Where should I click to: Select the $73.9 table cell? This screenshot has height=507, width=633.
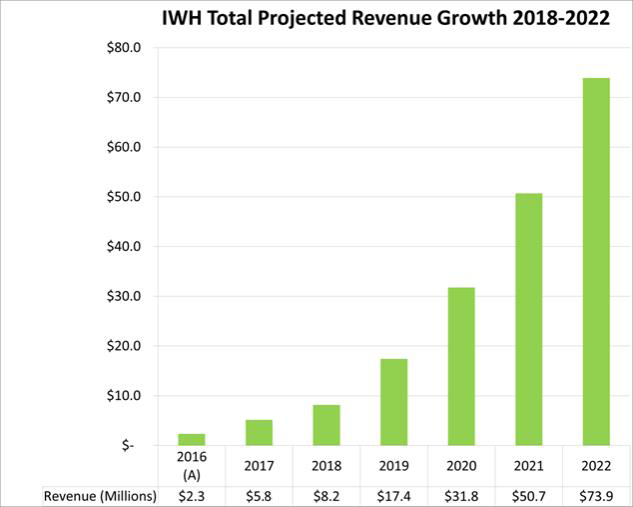pyautogui.click(x=596, y=496)
